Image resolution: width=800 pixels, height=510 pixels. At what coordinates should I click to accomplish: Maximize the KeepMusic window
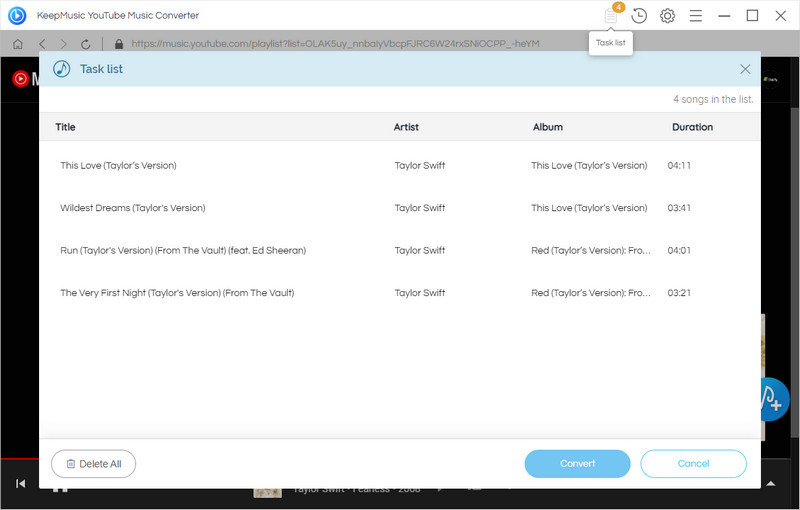pyautogui.click(x=752, y=16)
